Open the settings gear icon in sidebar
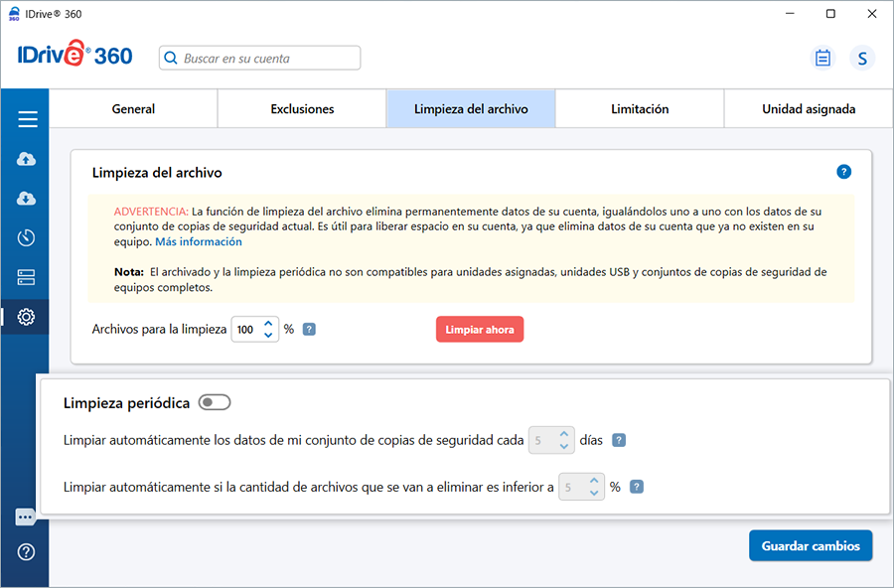This screenshot has height=588, width=894. pyautogui.click(x=27, y=317)
